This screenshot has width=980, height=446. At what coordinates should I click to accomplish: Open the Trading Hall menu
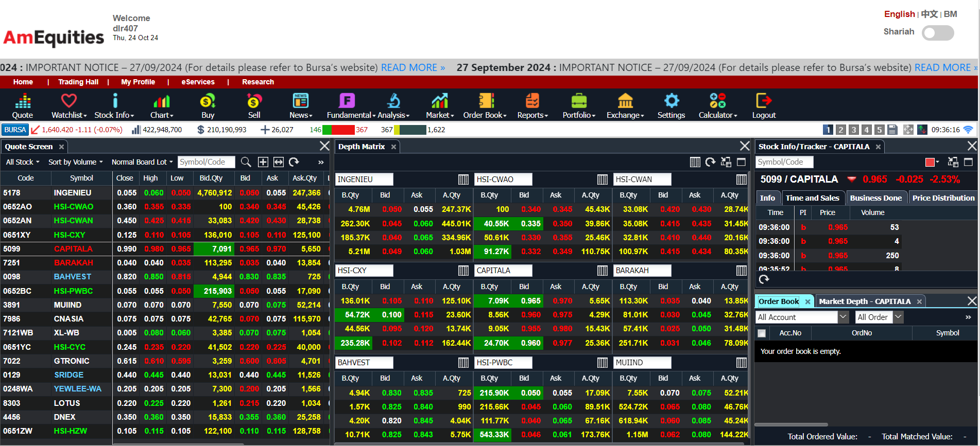pos(78,82)
